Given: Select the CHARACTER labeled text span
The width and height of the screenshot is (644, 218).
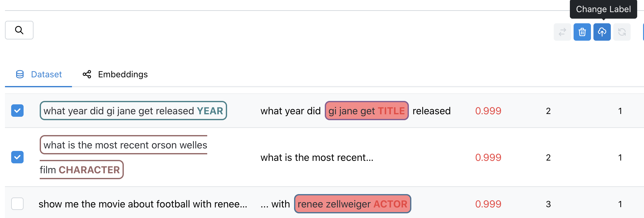Looking at the screenshot, I should tap(81, 170).
